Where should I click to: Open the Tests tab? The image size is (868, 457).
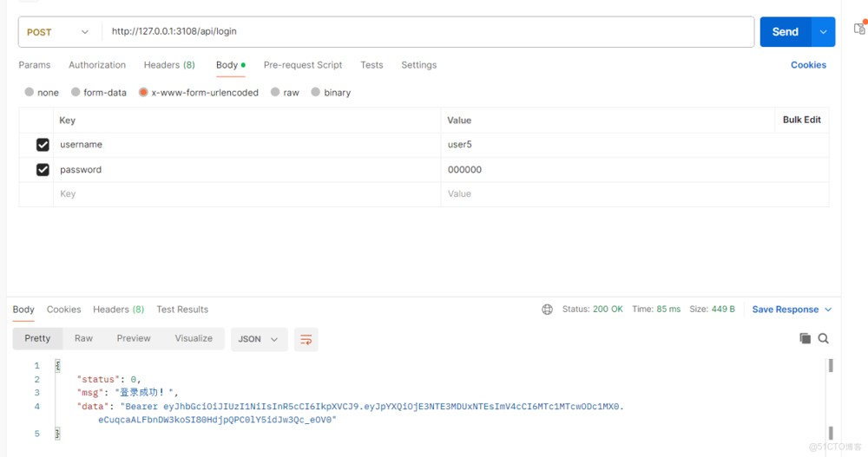tap(372, 65)
